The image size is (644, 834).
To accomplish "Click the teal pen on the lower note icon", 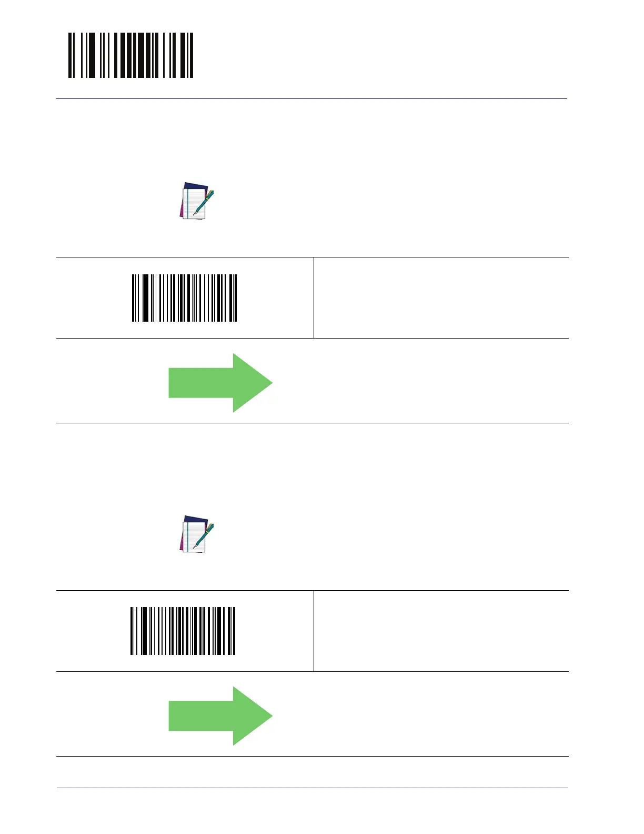I will (x=204, y=536).
